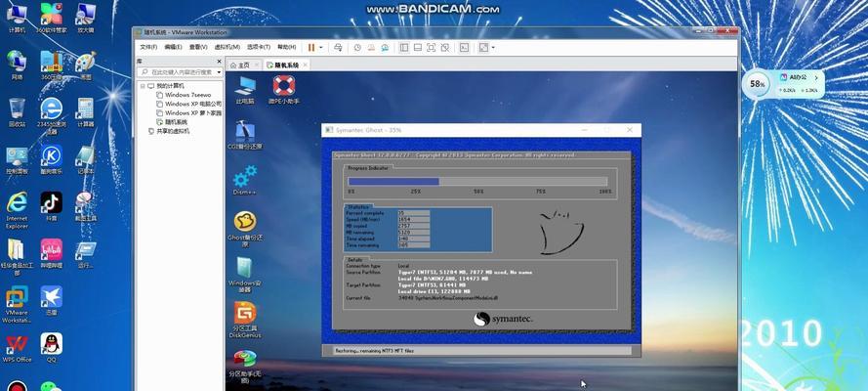Image resolution: width=868 pixels, height=391 pixels.
Task: Open 控制面板 desktop icon
Action: (x=18, y=160)
